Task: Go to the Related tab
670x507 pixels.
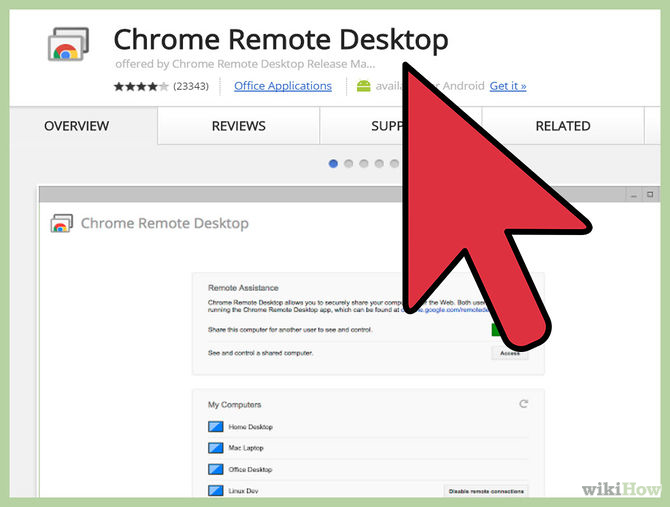Action: 562,126
